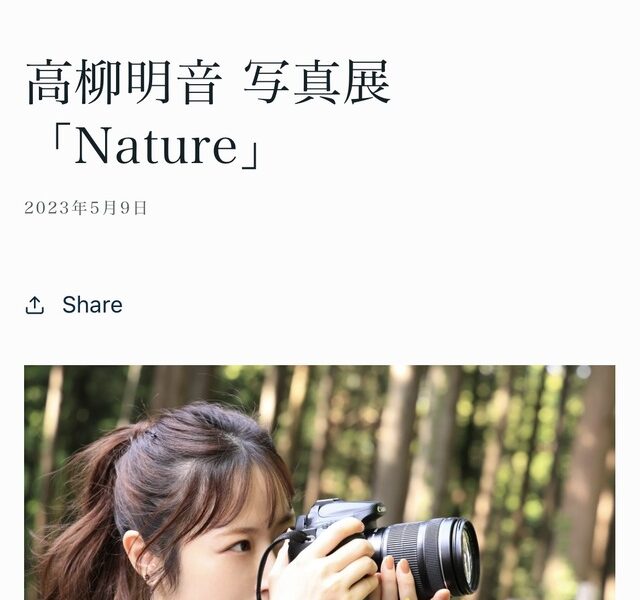The width and height of the screenshot is (640, 600).
Task: Open the photo of the woman photographer
Action: [320, 482]
